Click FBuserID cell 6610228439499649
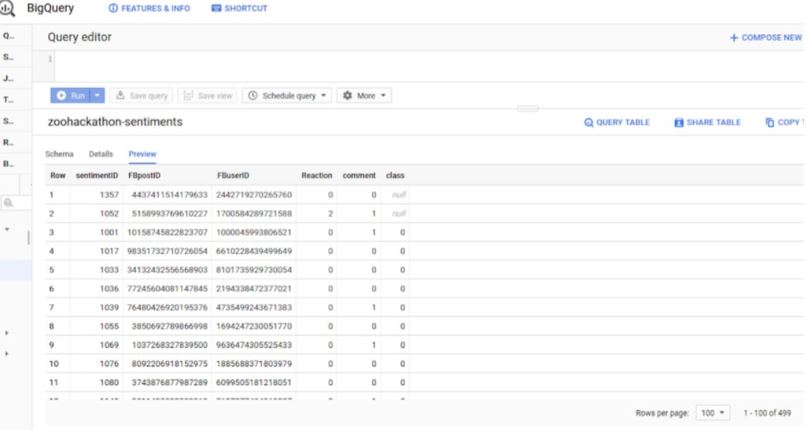806x430 pixels. [x=254, y=251]
